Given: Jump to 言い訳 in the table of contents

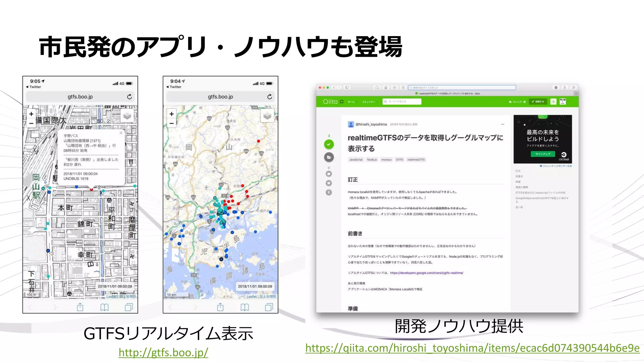Looking at the screenshot, I should coord(519,207).
